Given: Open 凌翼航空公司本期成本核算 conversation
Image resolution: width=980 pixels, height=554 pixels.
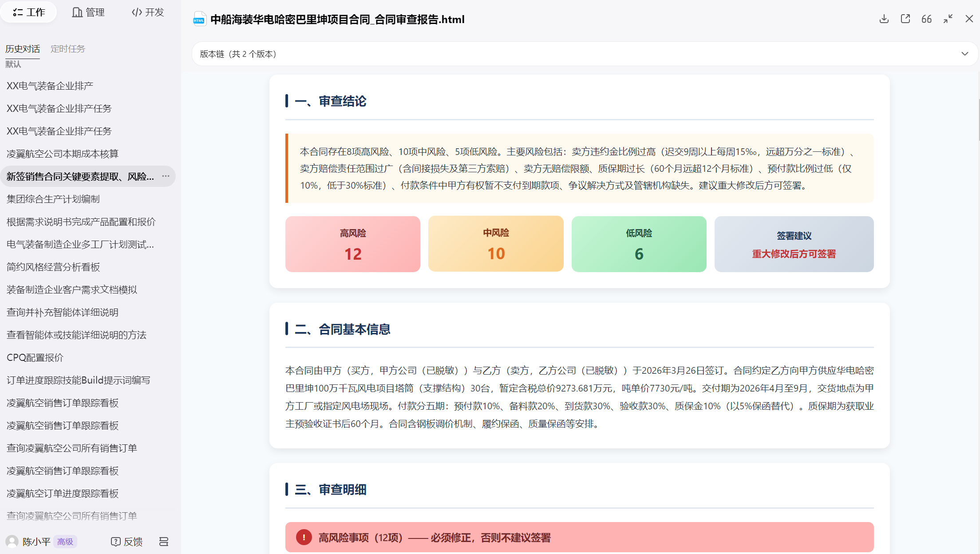Looking at the screenshot, I should 63,154.
